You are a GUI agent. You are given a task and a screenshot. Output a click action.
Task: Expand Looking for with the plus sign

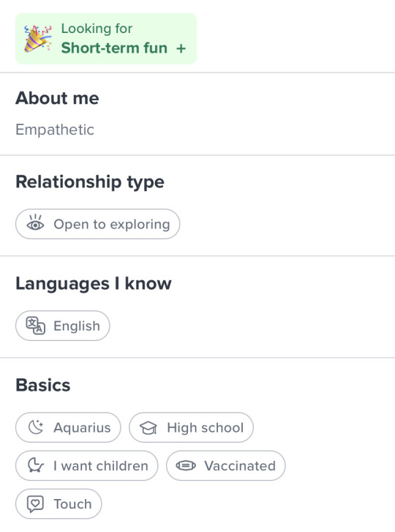pyautogui.click(x=181, y=48)
